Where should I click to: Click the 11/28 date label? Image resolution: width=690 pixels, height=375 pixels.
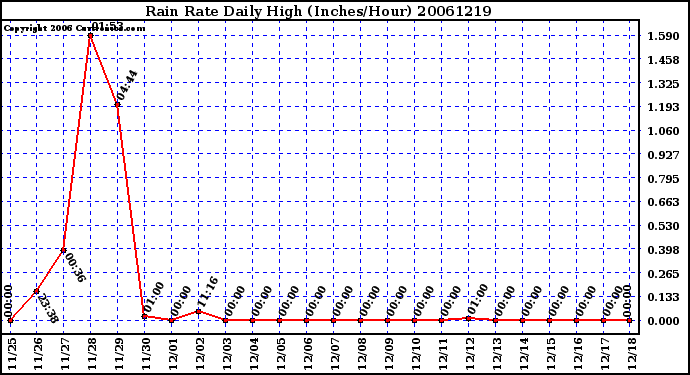[x=92, y=354]
